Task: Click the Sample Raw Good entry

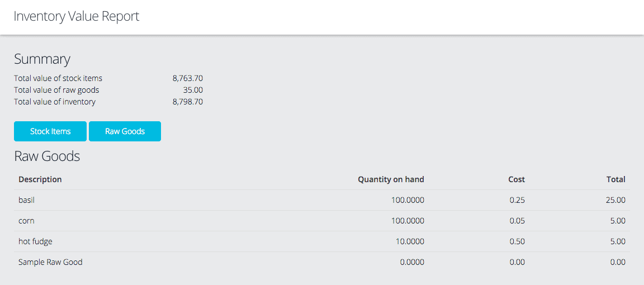Action: pyautogui.click(x=50, y=262)
